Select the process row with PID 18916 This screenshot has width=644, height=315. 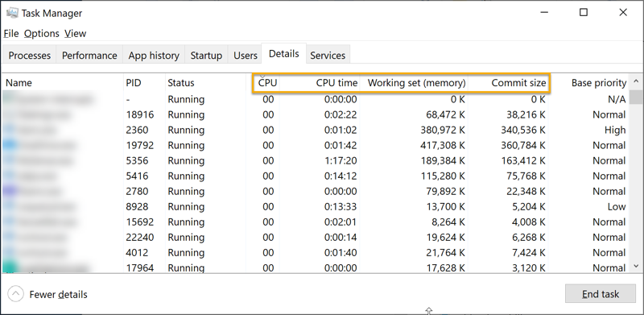[x=316, y=114]
